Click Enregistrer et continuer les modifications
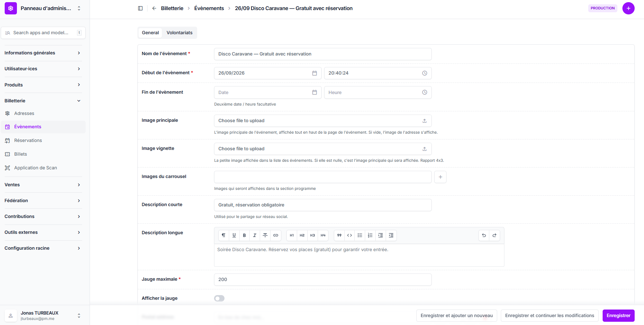This screenshot has height=325, width=644. [549, 316]
